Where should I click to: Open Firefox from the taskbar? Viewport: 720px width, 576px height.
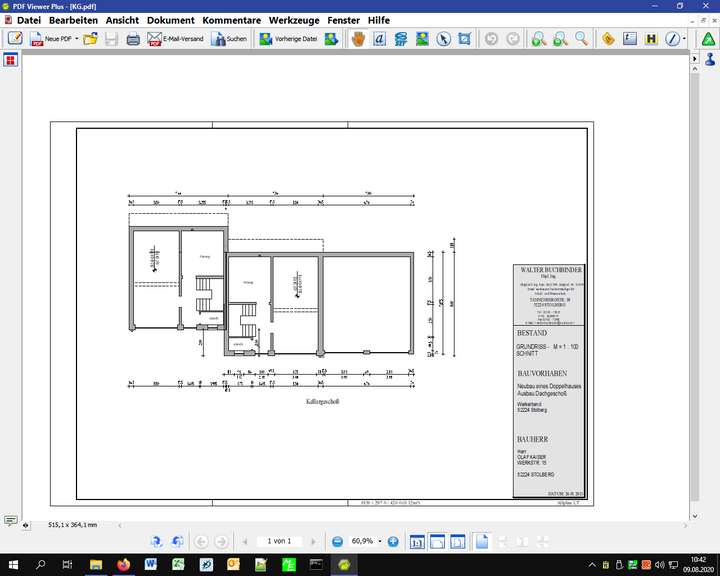(124, 565)
